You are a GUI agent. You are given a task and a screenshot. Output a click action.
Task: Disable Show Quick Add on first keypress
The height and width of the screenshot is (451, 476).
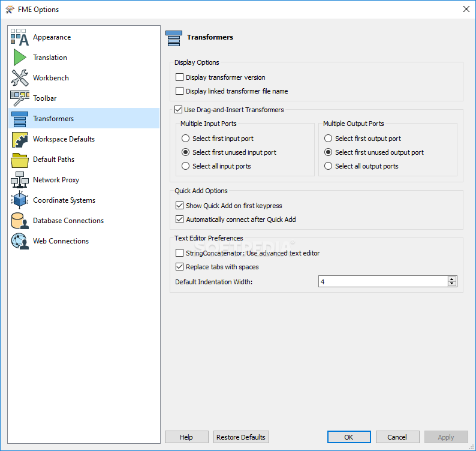[179, 206]
